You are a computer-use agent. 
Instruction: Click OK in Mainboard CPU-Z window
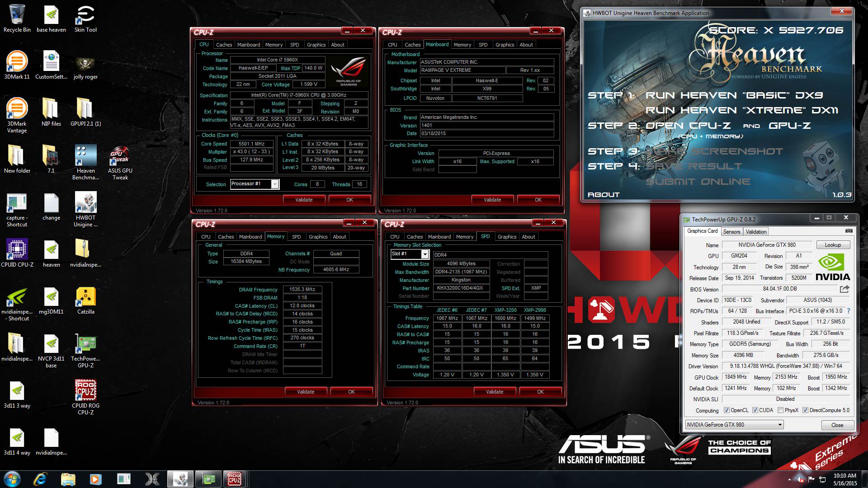(538, 200)
